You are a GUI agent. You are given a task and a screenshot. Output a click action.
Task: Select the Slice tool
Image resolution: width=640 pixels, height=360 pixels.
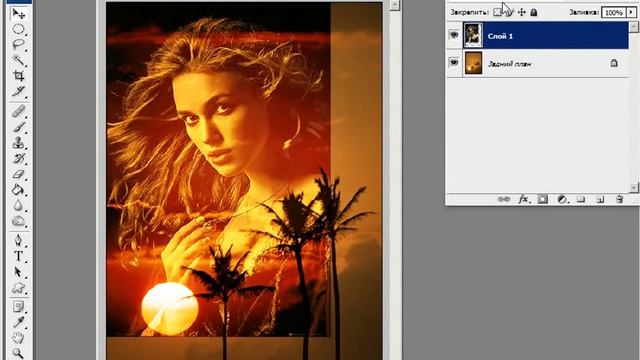point(18,91)
